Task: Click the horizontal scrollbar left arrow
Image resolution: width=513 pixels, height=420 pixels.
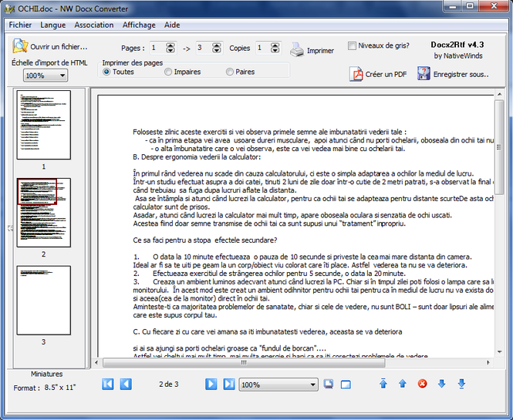Action: (96, 362)
